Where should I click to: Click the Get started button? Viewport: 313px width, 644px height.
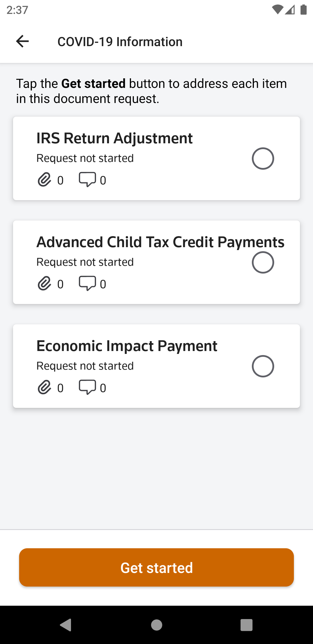pos(156,567)
